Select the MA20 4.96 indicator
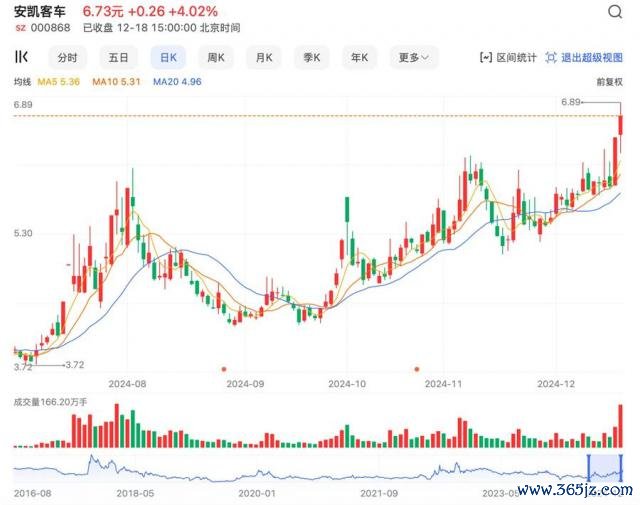Image resolution: width=640 pixels, height=505 pixels. click(x=177, y=82)
